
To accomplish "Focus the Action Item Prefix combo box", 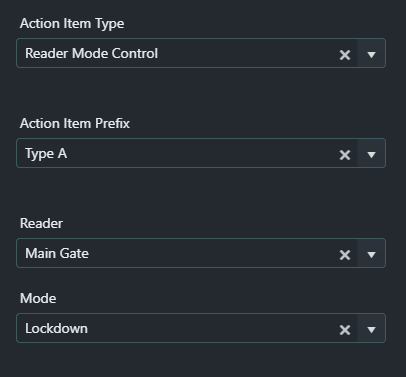I will point(201,153).
